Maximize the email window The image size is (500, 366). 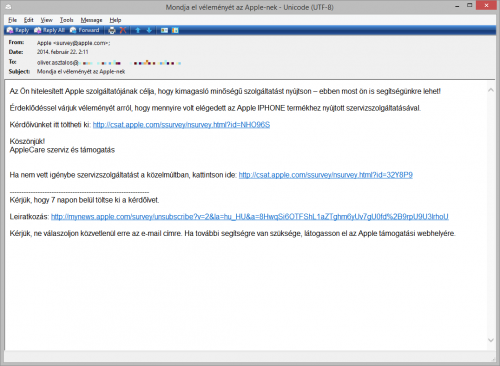[470, 6]
